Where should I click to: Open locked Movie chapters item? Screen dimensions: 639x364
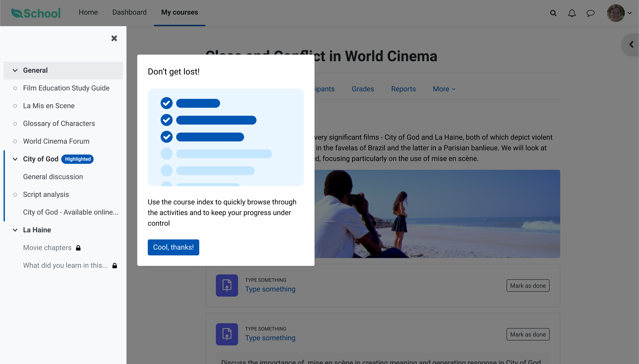[47, 248]
